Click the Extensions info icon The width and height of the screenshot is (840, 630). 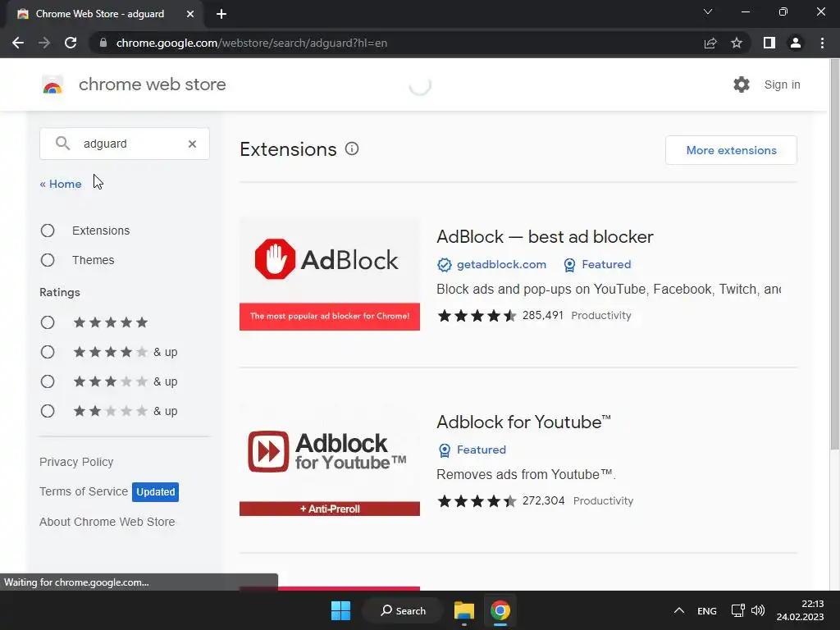click(352, 149)
